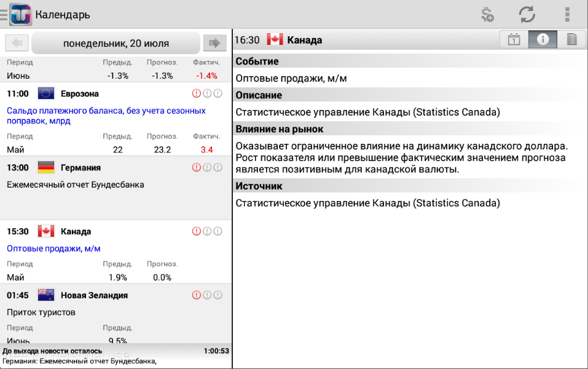Click forecast value 23.2

point(162,150)
